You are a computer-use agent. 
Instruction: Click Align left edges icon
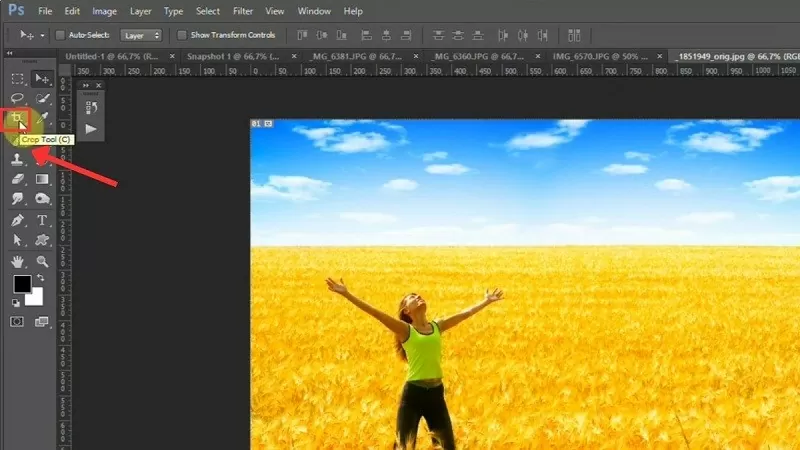(x=366, y=35)
